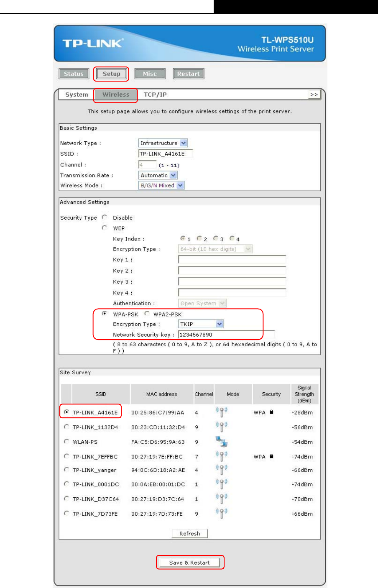Click the Key 3 input field
Viewport: 378px width, 588px height.
click(232, 281)
